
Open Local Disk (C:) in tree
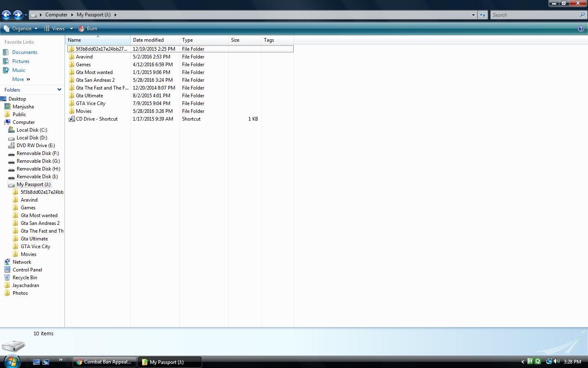(32, 130)
